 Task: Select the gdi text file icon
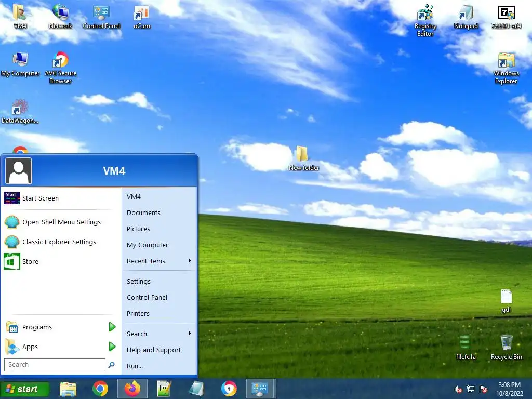point(506,301)
